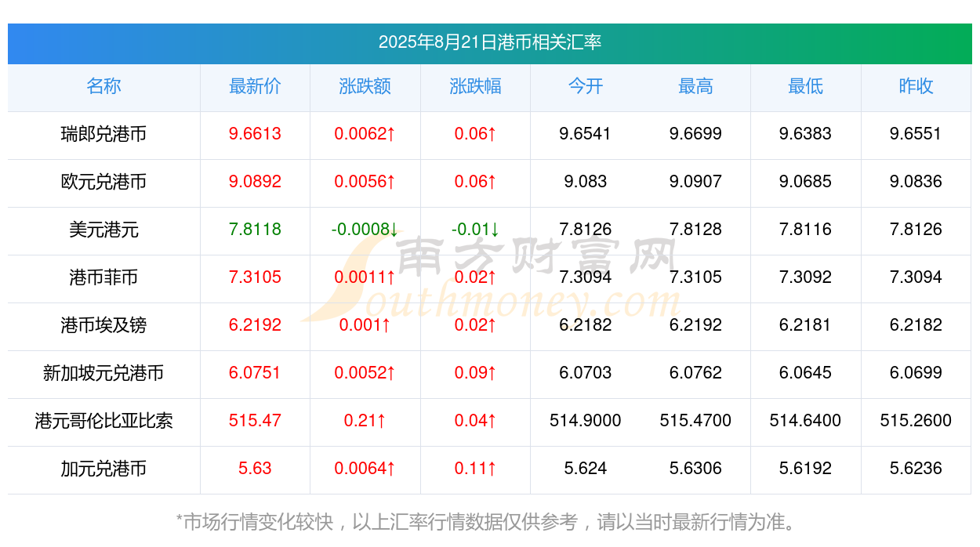Select the 名称 column header
Viewport: 980px width, 547px height.
click(x=103, y=86)
